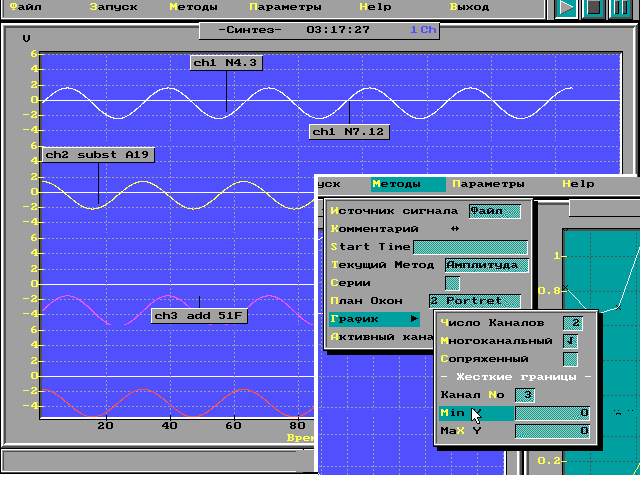Click the Выход menu item
Viewport: 640px width, 480px height.
pos(469,6)
